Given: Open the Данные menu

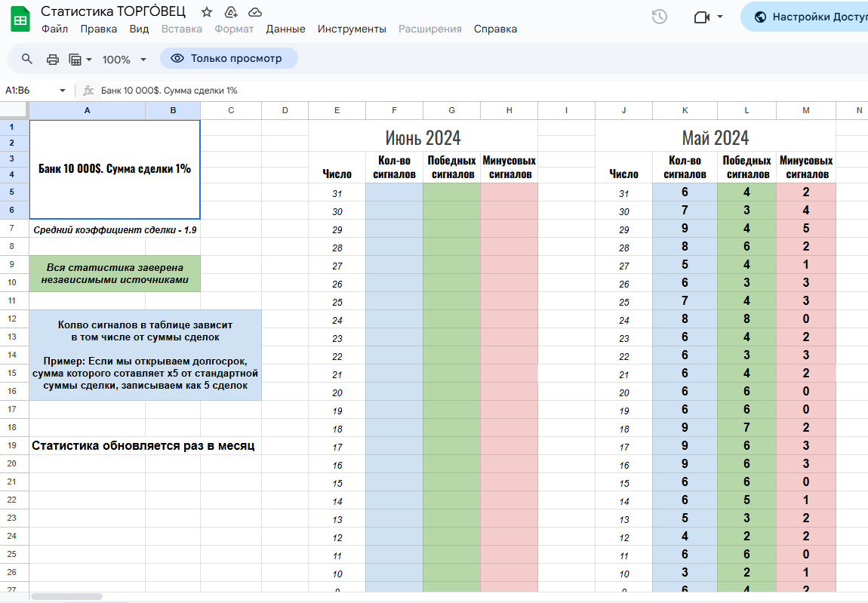Looking at the screenshot, I should [285, 29].
